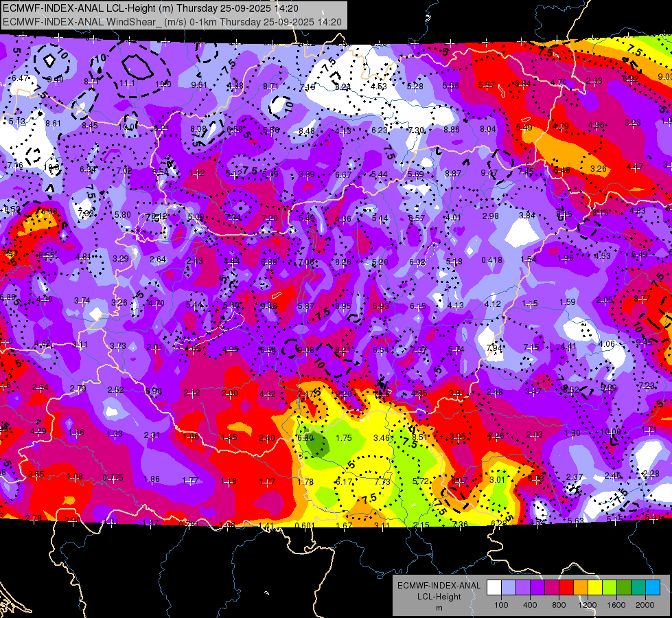Click the wind shear value '1.15'

pos(530,304)
